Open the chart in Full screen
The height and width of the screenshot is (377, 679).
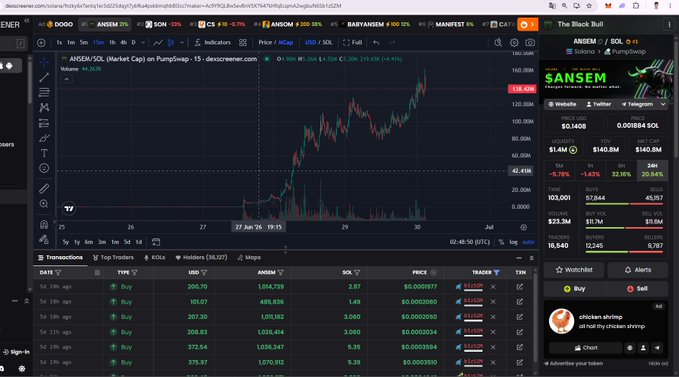[x=352, y=42]
